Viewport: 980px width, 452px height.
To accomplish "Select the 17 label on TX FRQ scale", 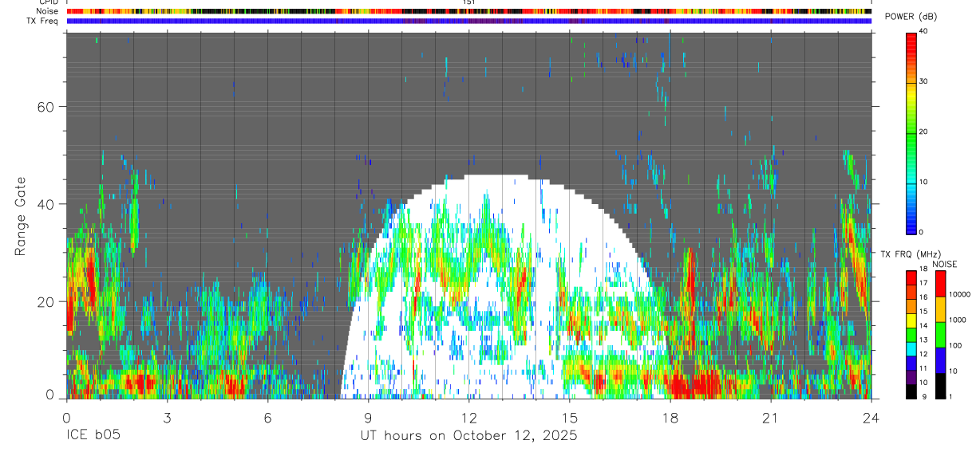I will (923, 283).
